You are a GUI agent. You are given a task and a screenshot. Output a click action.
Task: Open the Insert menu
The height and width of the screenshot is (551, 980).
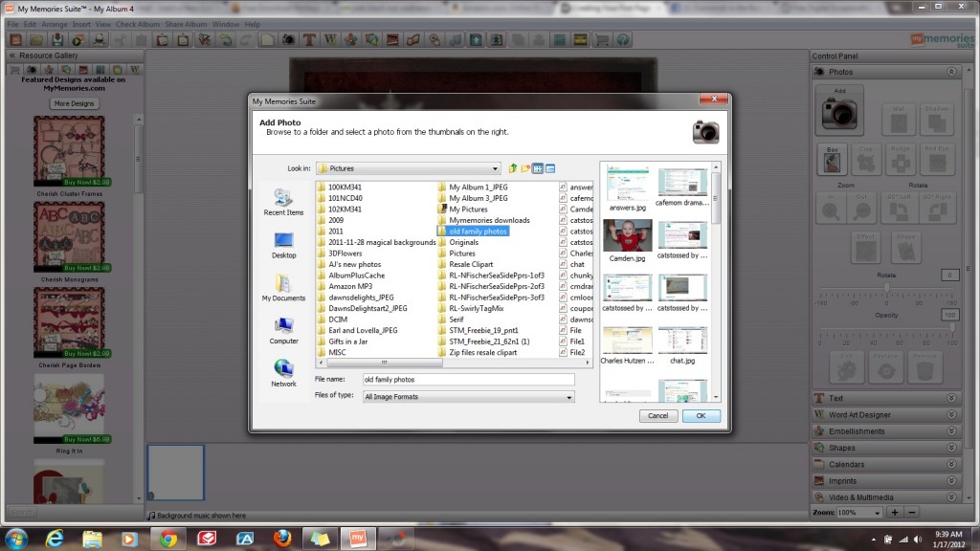(x=81, y=24)
